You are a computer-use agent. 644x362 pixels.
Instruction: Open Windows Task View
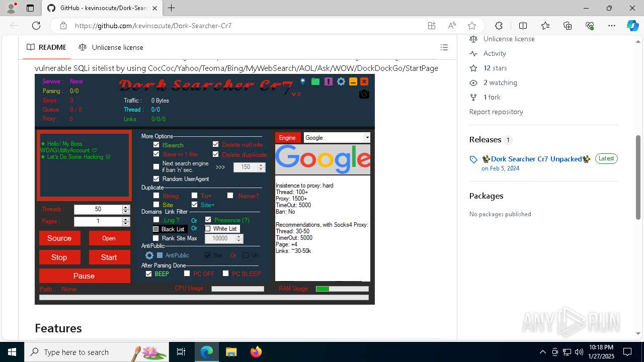pyautogui.click(x=181, y=352)
